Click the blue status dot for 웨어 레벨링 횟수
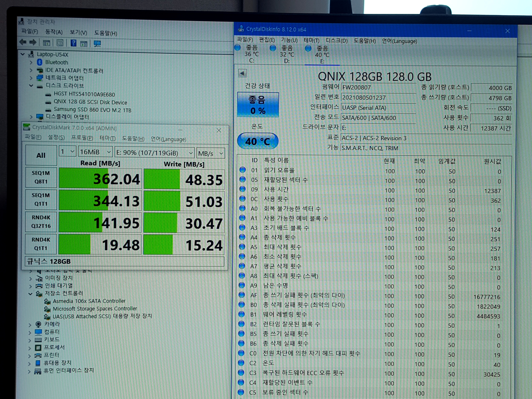 point(241,314)
